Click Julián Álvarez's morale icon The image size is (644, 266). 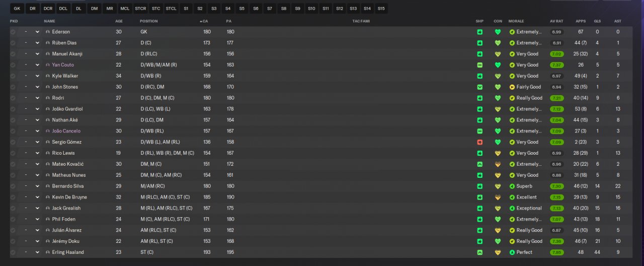tap(512, 230)
